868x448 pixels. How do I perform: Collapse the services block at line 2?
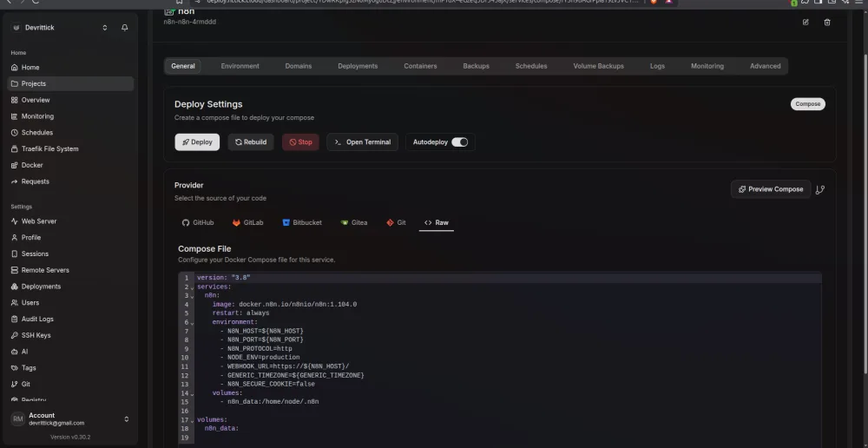(x=192, y=288)
